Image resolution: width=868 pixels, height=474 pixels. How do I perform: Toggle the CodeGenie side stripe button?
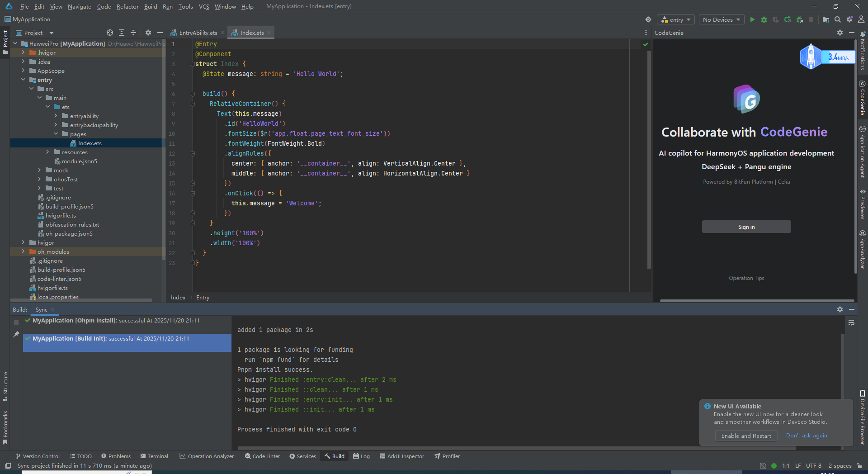863,98
